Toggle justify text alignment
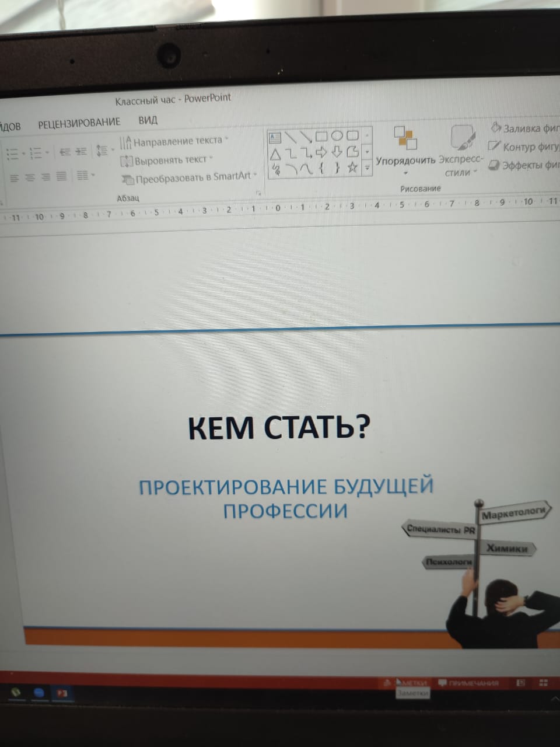 [x=61, y=176]
